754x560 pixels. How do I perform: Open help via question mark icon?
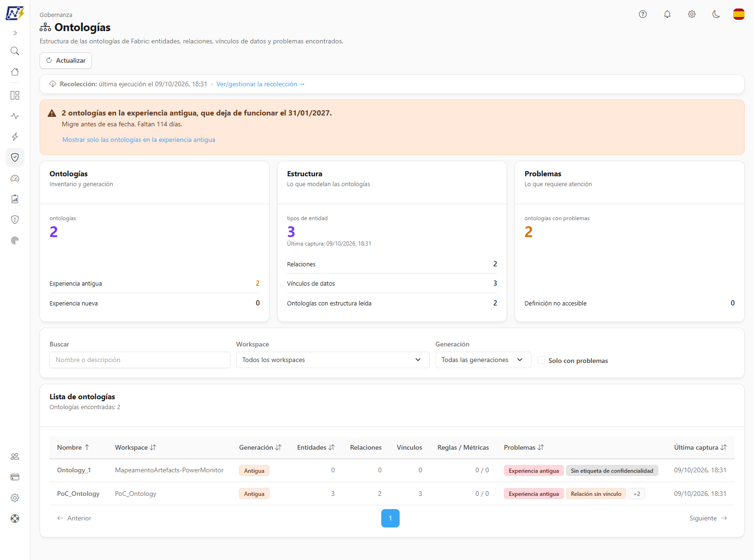pos(643,14)
